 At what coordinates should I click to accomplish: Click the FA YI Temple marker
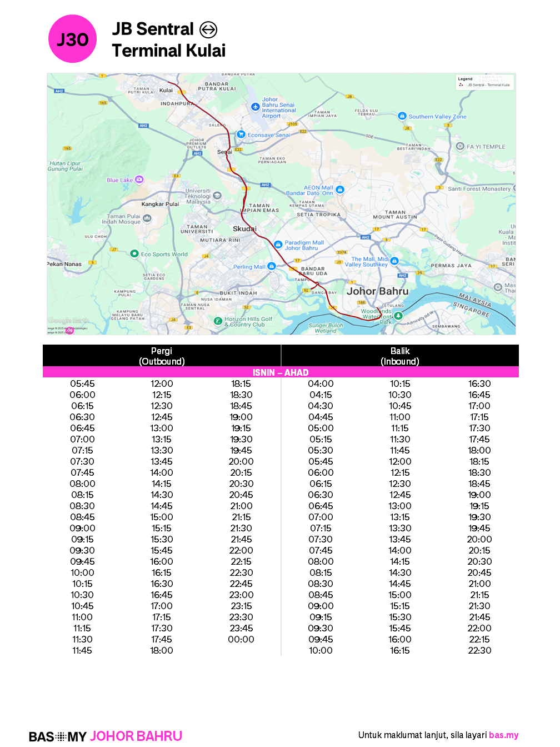(460, 146)
